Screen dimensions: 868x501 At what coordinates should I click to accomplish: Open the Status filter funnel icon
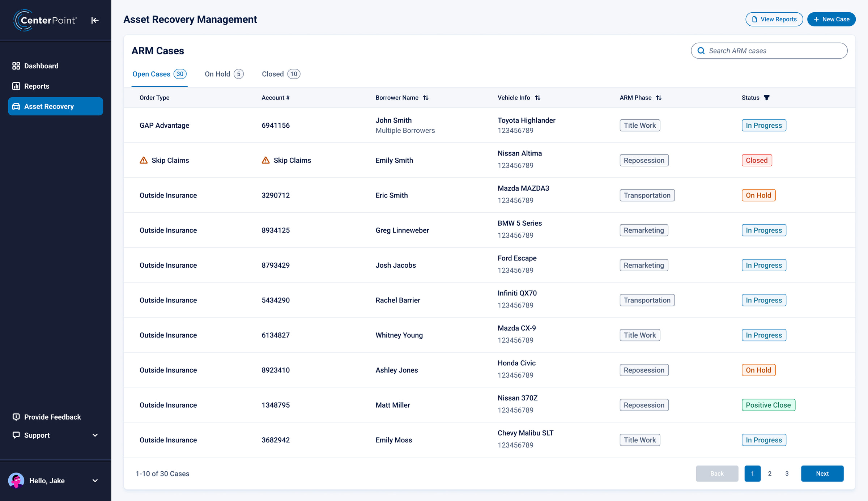click(x=766, y=98)
